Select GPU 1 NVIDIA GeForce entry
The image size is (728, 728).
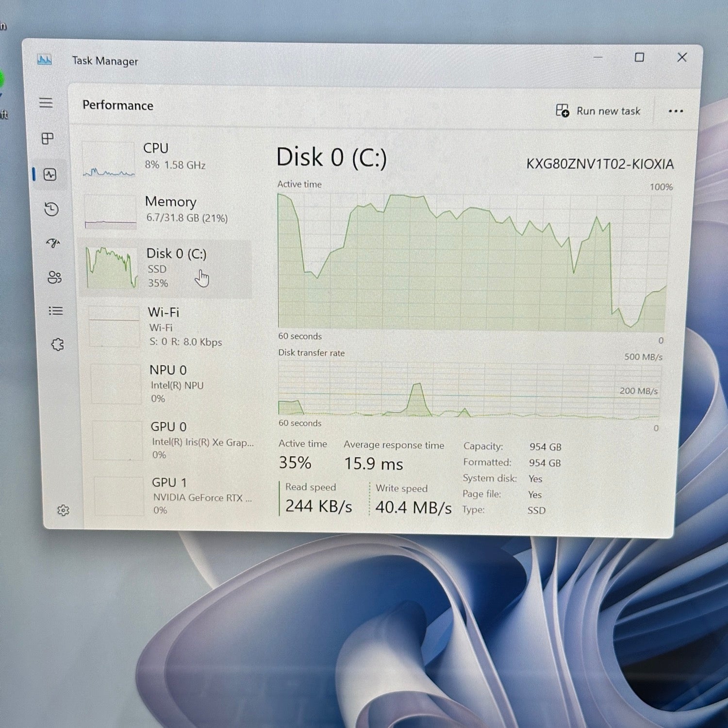pyautogui.click(x=174, y=496)
